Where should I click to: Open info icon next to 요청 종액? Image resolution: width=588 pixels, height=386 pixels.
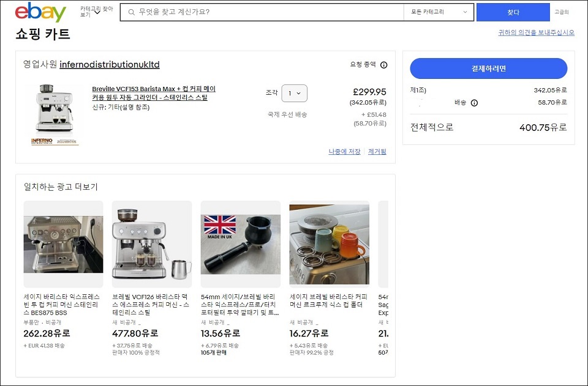pos(383,65)
